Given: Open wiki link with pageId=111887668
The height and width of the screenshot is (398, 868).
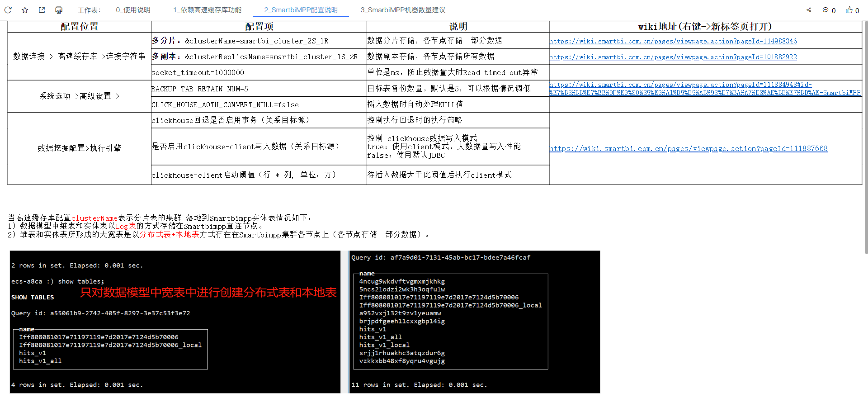Looking at the screenshot, I should pos(688,148).
